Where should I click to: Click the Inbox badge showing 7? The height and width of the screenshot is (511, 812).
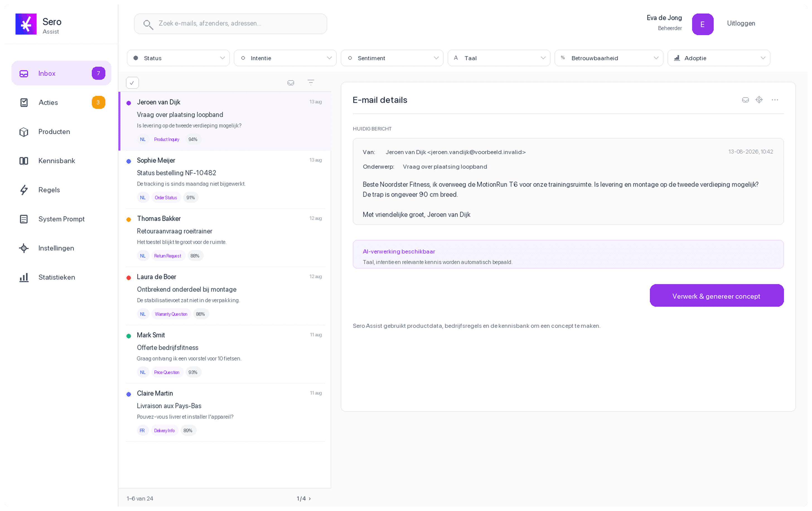point(98,73)
